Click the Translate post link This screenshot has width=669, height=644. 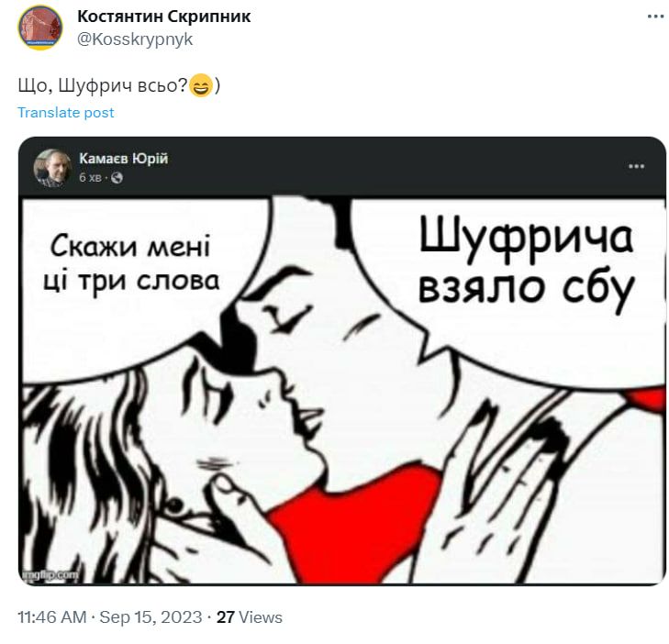click(x=66, y=113)
